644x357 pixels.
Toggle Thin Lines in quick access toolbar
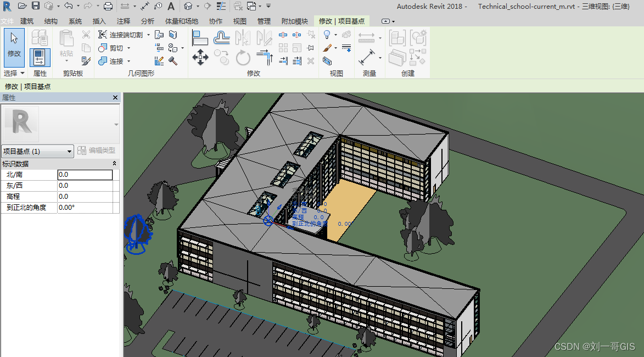221,5
